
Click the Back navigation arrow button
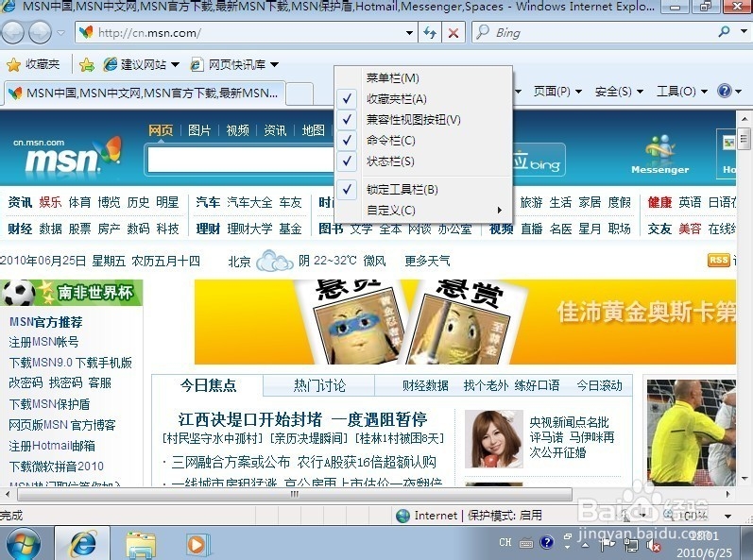[x=13, y=33]
